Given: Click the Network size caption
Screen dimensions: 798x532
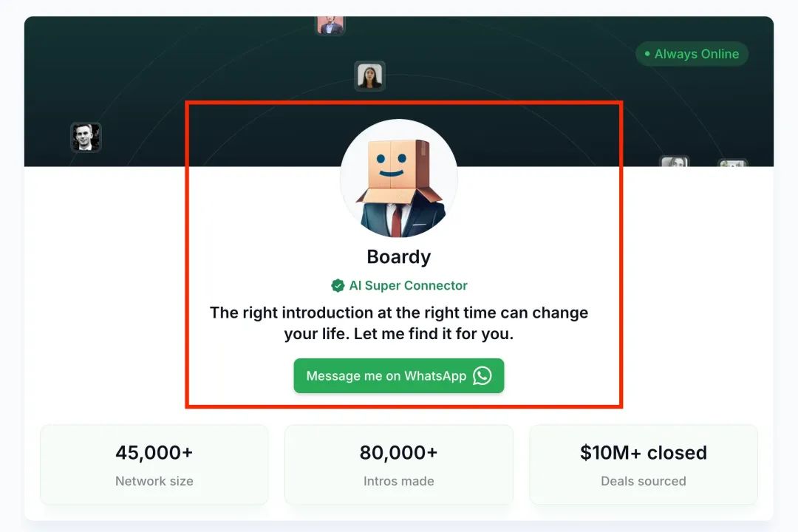Looking at the screenshot, I should point(154,481).
